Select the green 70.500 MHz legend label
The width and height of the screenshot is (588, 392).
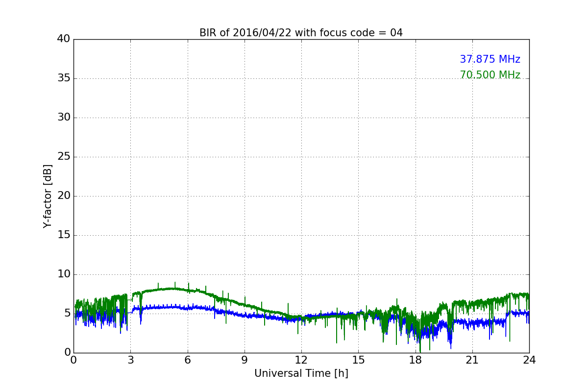pos(490,75)
